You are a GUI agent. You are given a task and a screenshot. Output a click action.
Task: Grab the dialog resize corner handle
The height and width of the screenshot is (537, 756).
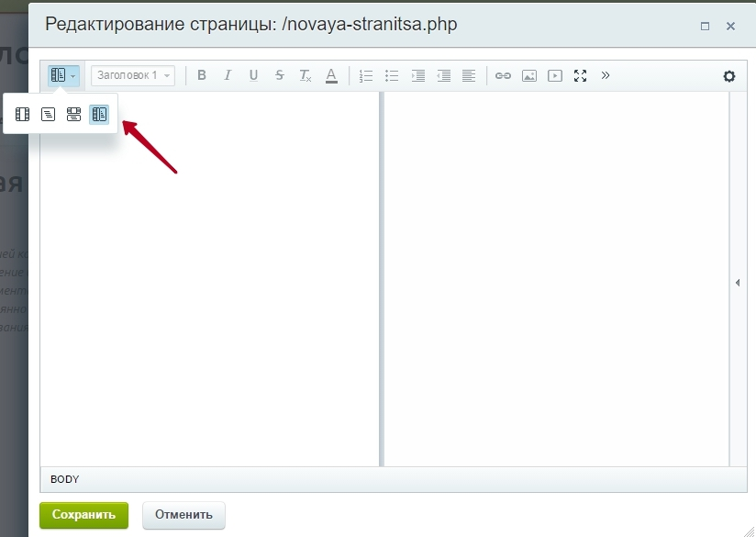749,530
